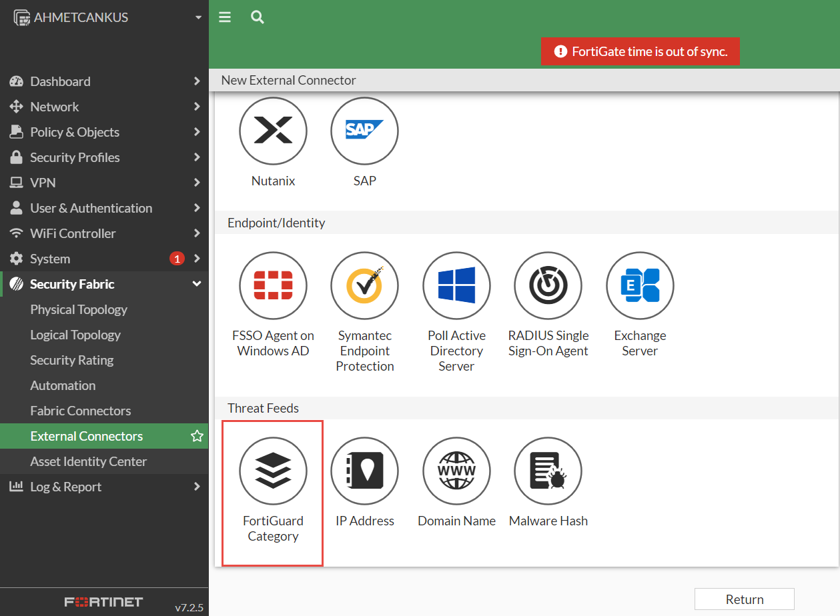Favorite External Connectors with the star icon
840x616 pixels.
197,436
